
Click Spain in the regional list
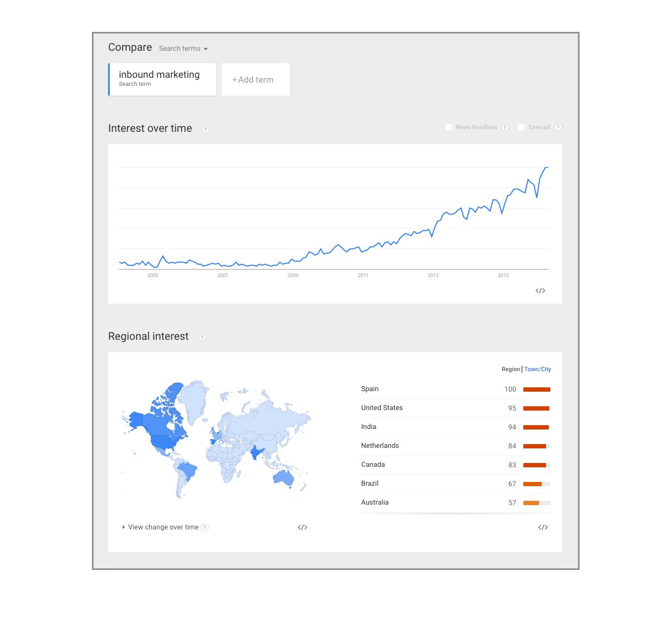(x=370, y=389)
